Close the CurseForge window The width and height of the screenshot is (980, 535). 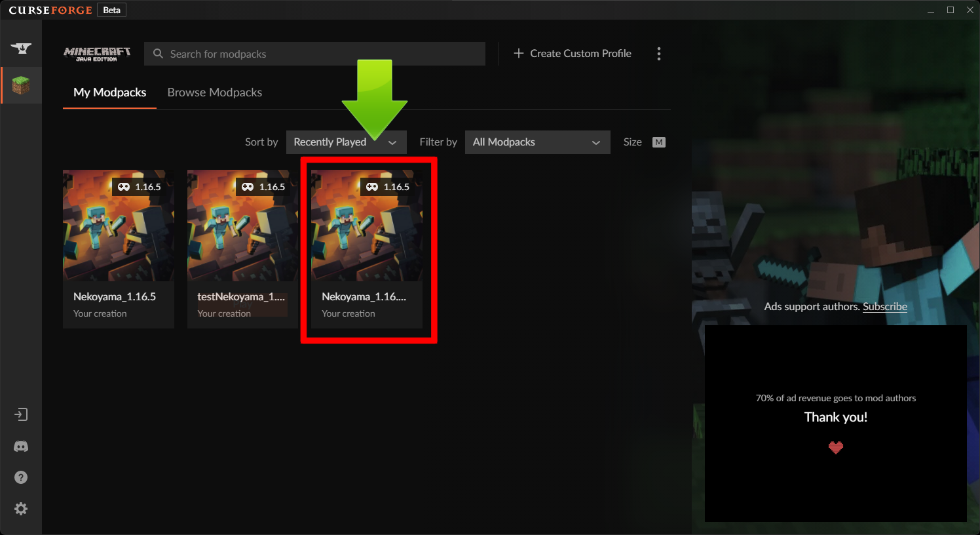pyautogui.click(x=970, y=10)
